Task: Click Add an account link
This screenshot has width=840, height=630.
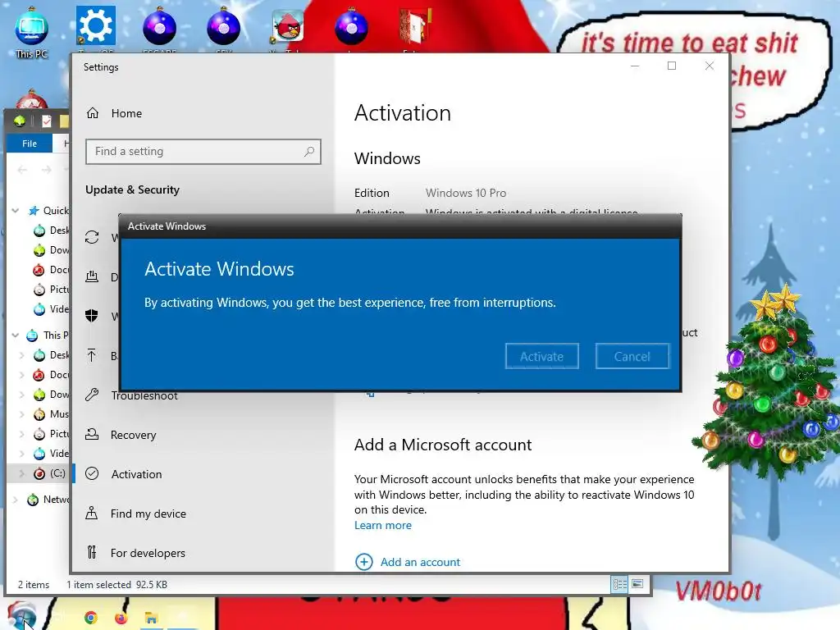Action: coord(420,562)
